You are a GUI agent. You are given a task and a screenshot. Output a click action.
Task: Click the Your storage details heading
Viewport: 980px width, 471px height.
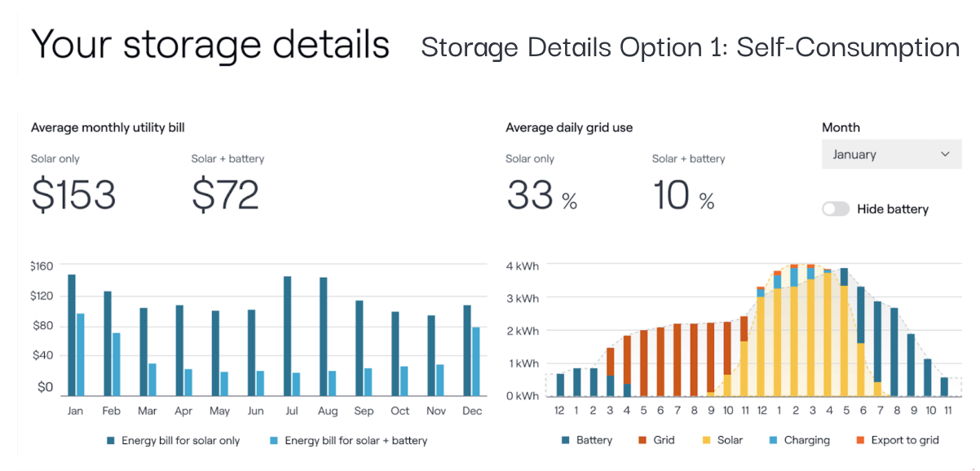(210, 44)
